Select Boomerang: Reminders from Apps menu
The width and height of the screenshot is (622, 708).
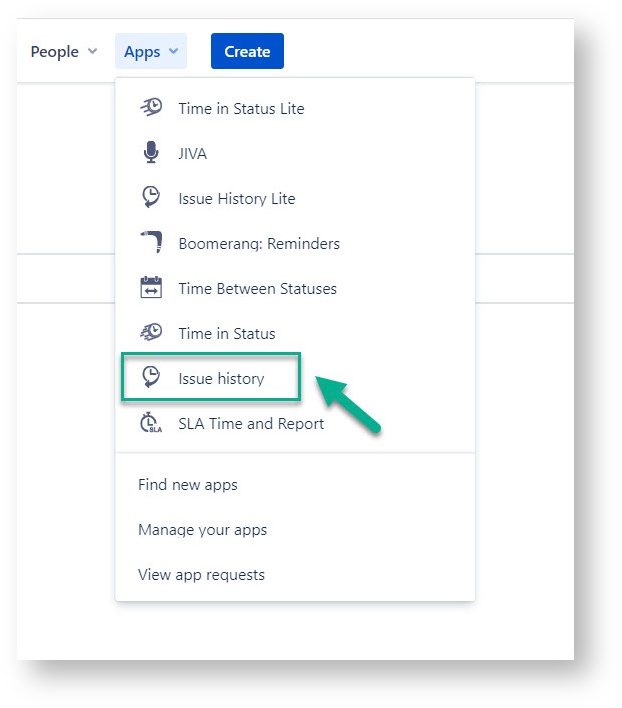[295, 243]
